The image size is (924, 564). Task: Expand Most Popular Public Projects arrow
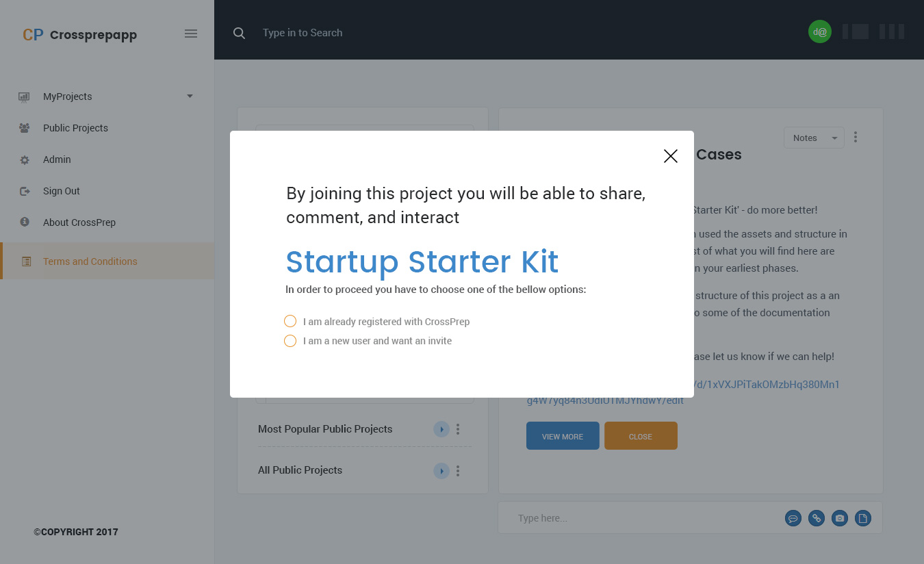click(x=441, y=429)
